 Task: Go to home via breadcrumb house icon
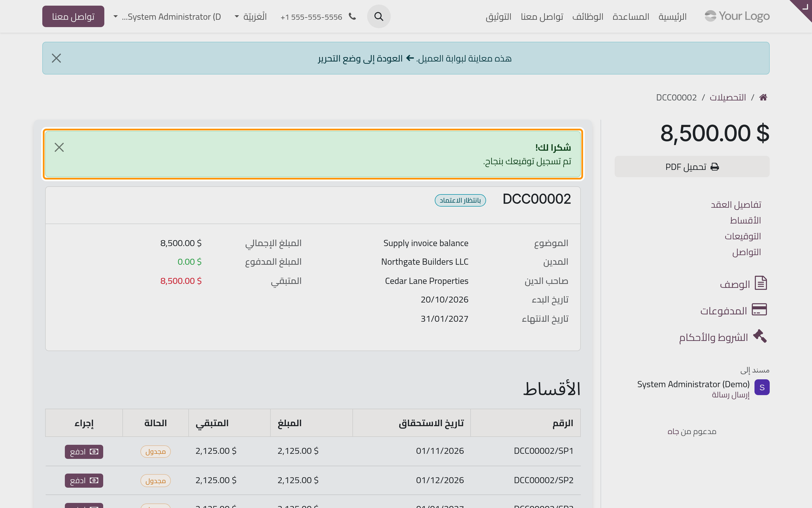(x=763, y=97)
